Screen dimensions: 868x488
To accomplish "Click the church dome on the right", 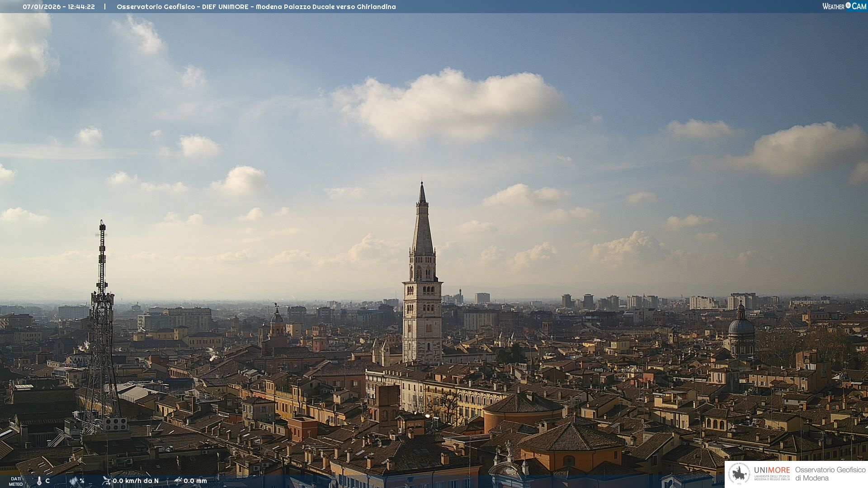I will coord(741,325).
